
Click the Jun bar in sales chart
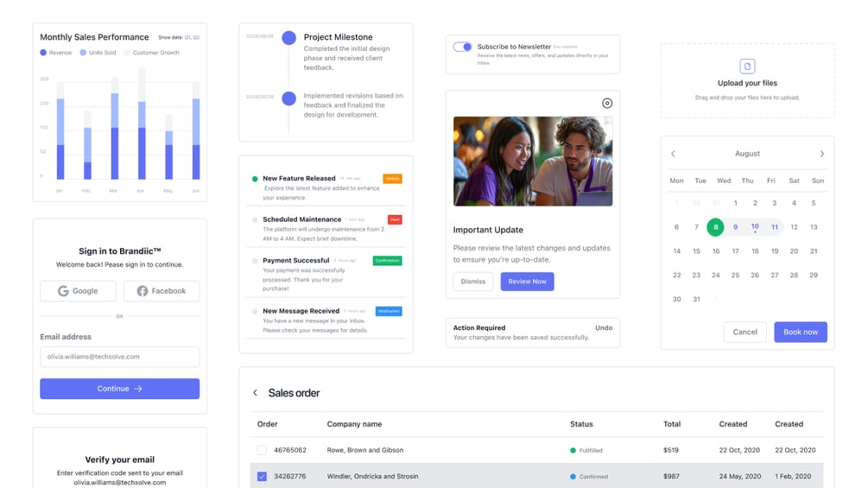pyautogui.click(x=196, y=130)
